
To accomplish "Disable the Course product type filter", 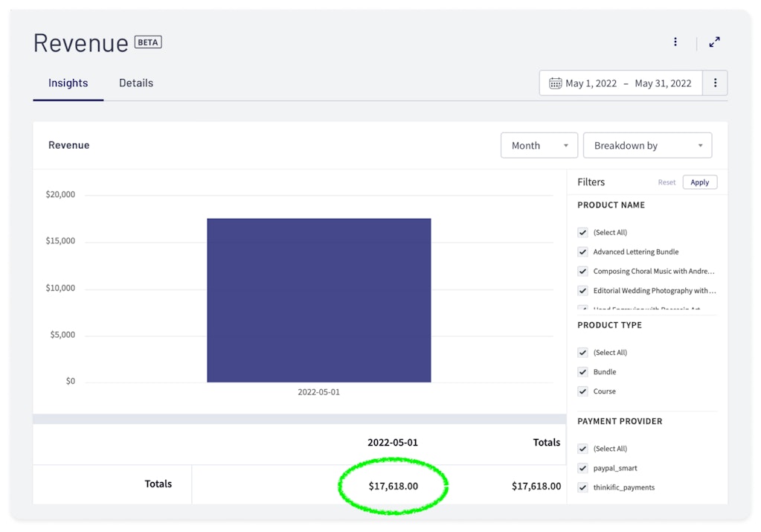I will click(x=582, y=391).
